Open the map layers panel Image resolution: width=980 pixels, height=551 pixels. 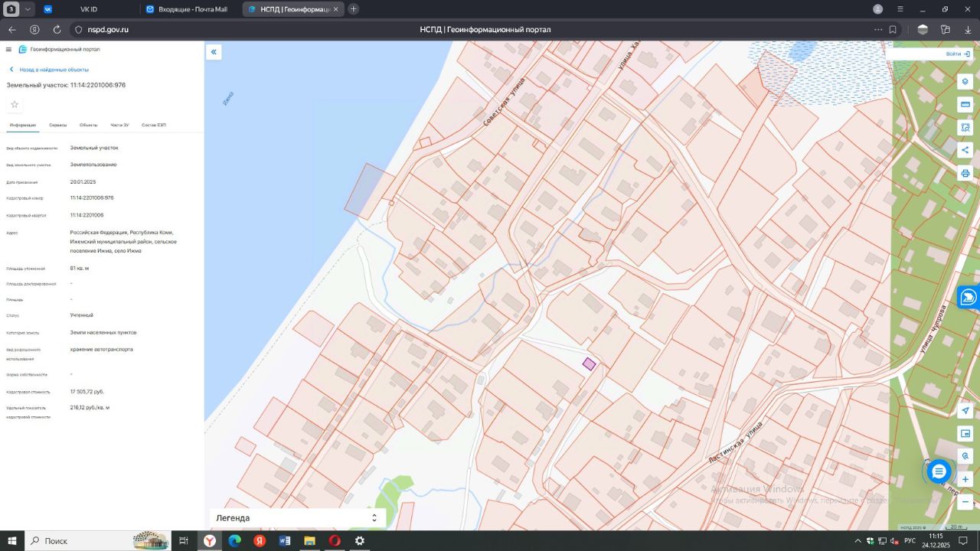click(x=965, y=82)
